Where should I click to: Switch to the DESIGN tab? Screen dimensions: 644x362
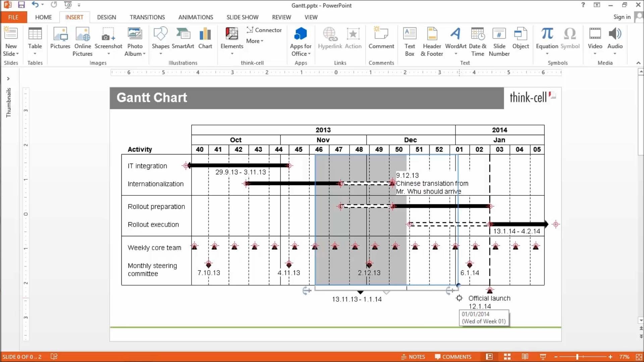[x=106, y=17]
